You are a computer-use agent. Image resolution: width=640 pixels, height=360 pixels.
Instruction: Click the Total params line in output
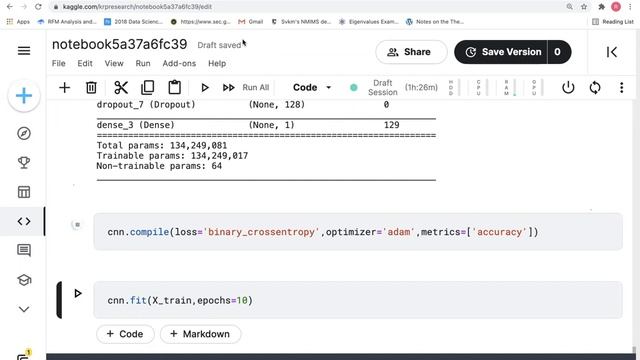point(162,145)
